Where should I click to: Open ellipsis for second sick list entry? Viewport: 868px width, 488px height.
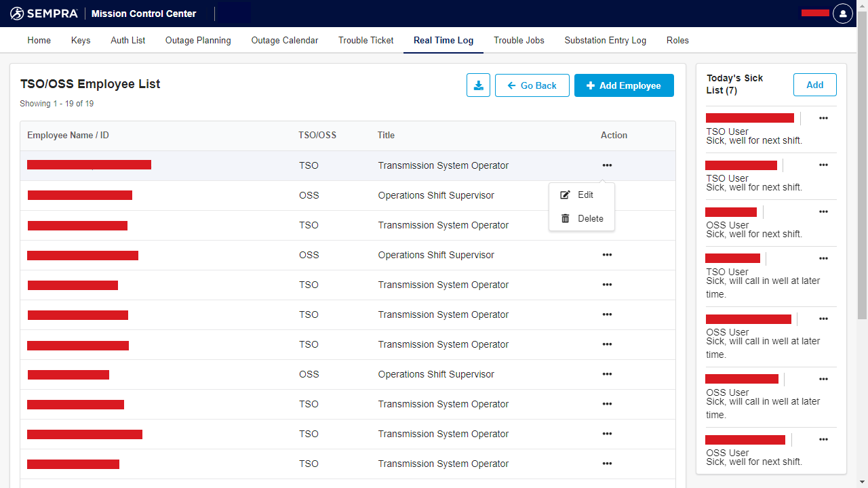tap(823, 165)
